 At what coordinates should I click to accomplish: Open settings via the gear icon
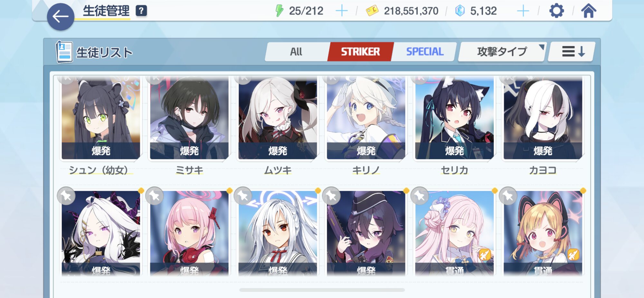[x=556, y=11]
